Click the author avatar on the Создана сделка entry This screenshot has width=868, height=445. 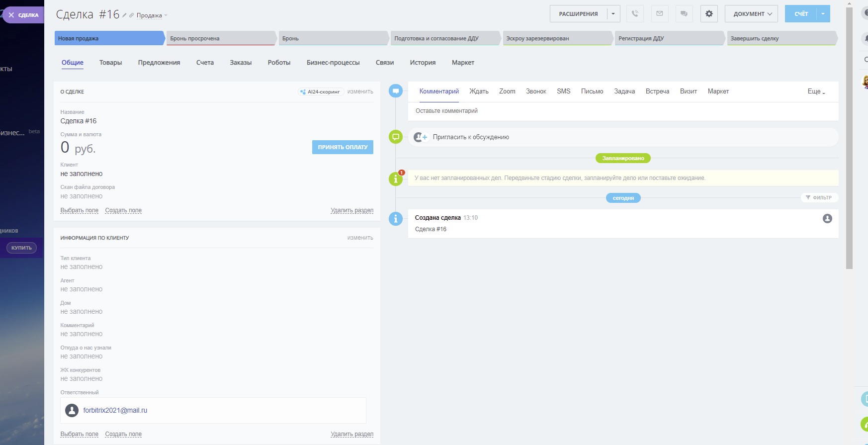827,218
